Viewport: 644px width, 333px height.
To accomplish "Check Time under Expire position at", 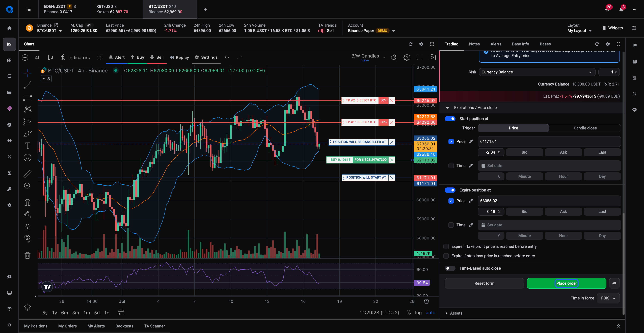I will tap(451, 225).
